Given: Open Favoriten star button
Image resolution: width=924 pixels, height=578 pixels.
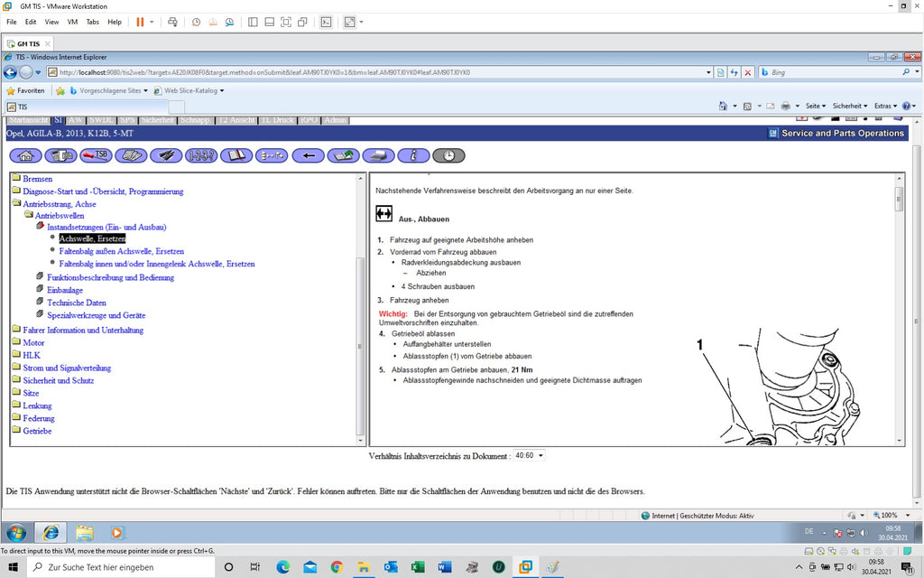Looking at the screenshot, I should 25,91.
